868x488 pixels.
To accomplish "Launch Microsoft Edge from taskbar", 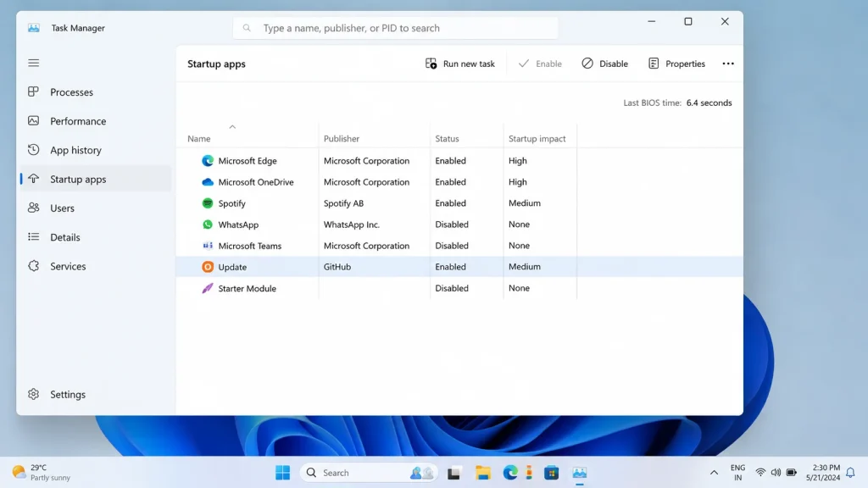I will [510, 473].
